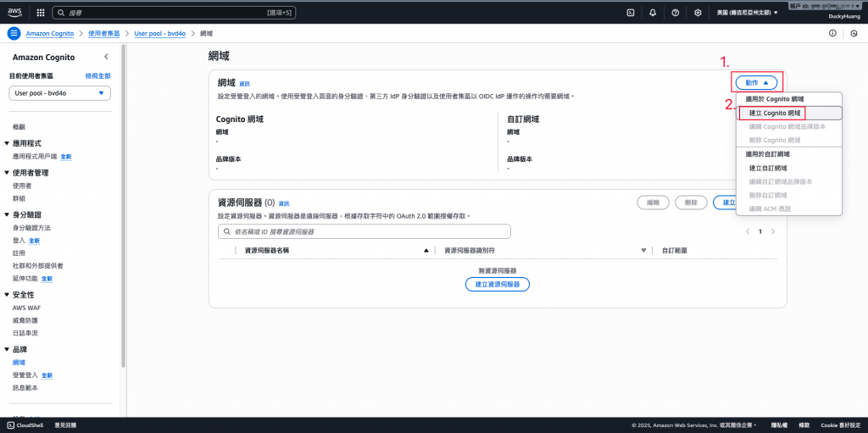Open 群組 in the sidebar
Viewport: 868px width, 433px height.
(19, 198)
